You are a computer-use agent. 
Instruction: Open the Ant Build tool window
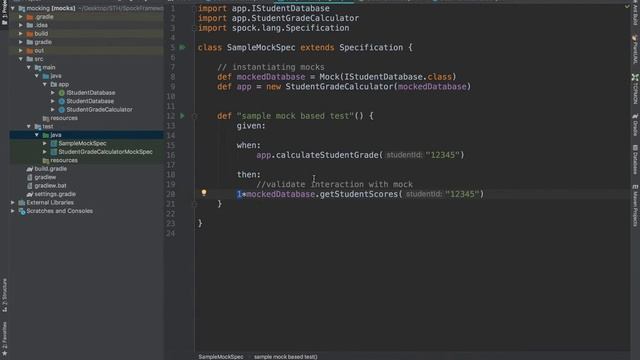coord(635,13)
